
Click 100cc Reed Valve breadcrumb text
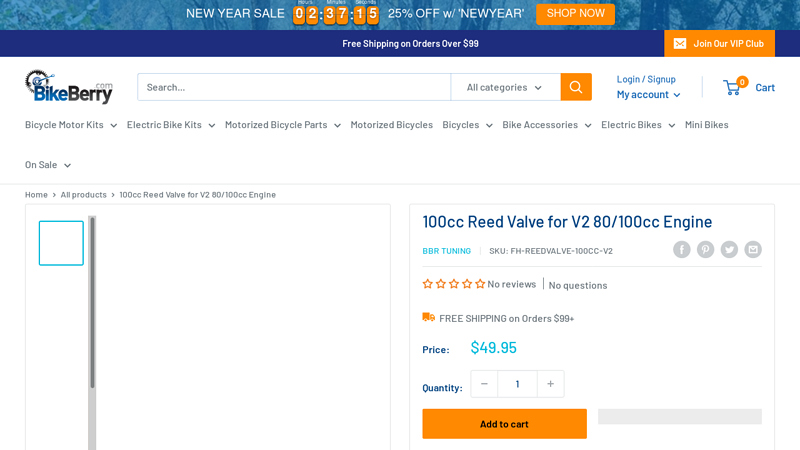[197, 194]
